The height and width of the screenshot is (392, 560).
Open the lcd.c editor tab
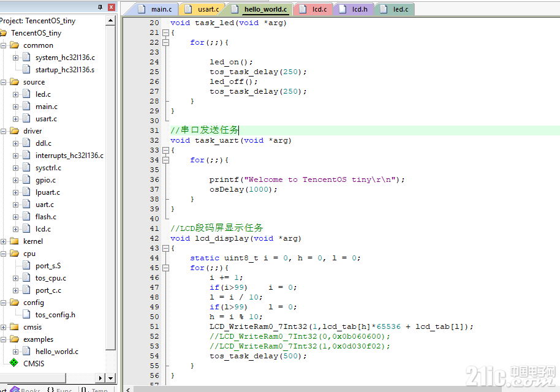[314, 9]
